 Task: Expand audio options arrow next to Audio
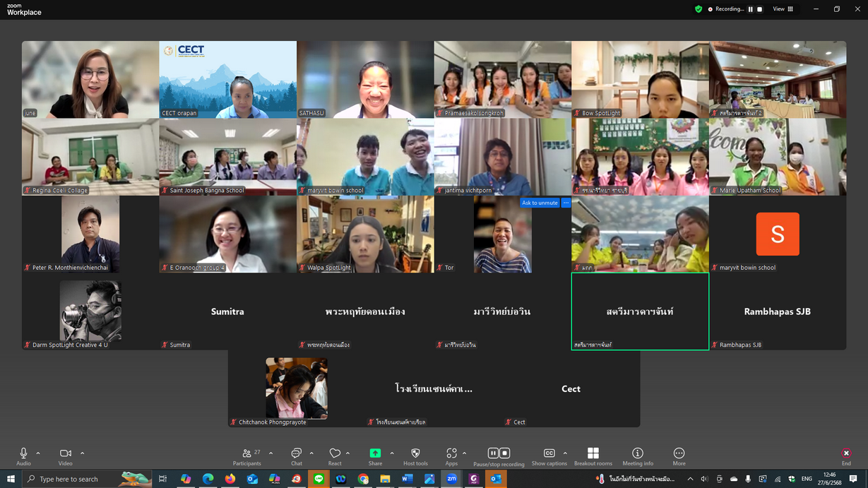point(38,453)
